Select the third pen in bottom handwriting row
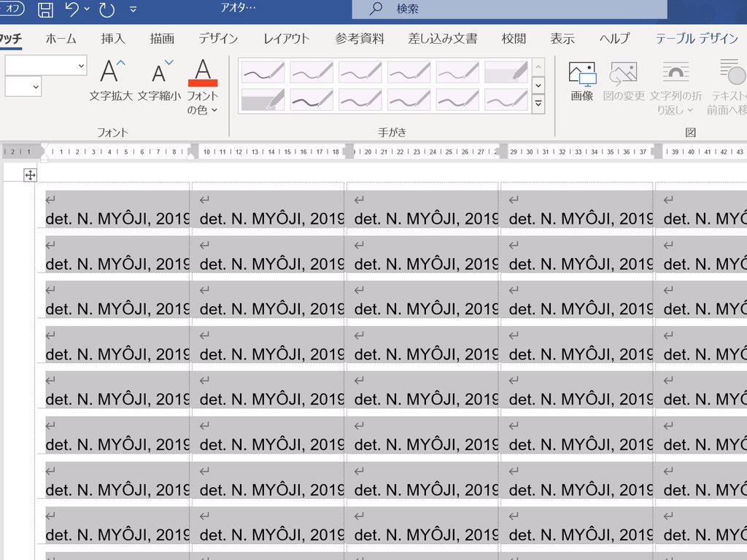Viewport: 747px width, 560px height. click(x=360, y=100)
